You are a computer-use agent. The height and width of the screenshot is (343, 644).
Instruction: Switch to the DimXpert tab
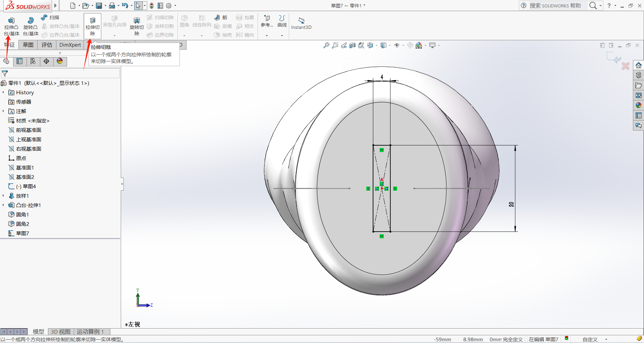(70, 45)
